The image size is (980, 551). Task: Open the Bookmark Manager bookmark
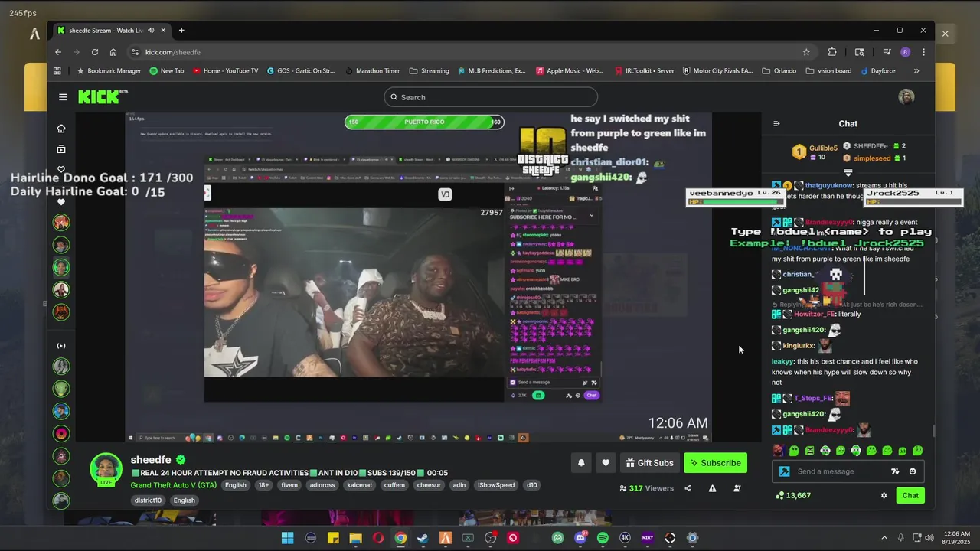click(x=108, y=71)
